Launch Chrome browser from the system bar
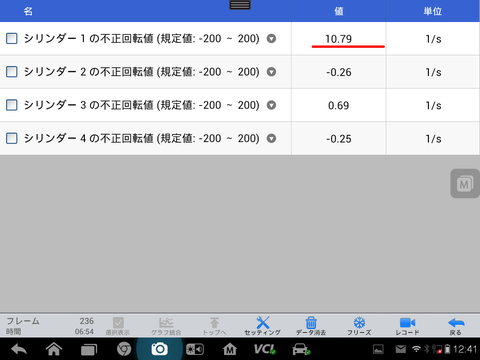The image size is (480, 360). pos(124,349)
